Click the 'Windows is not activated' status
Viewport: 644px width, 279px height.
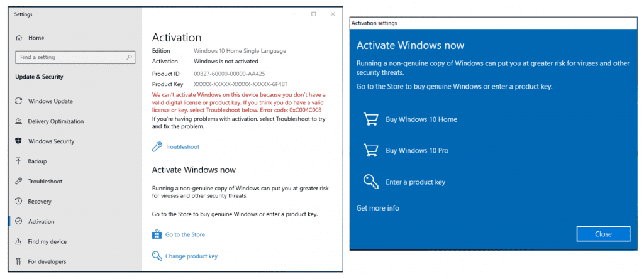point(226,61)
